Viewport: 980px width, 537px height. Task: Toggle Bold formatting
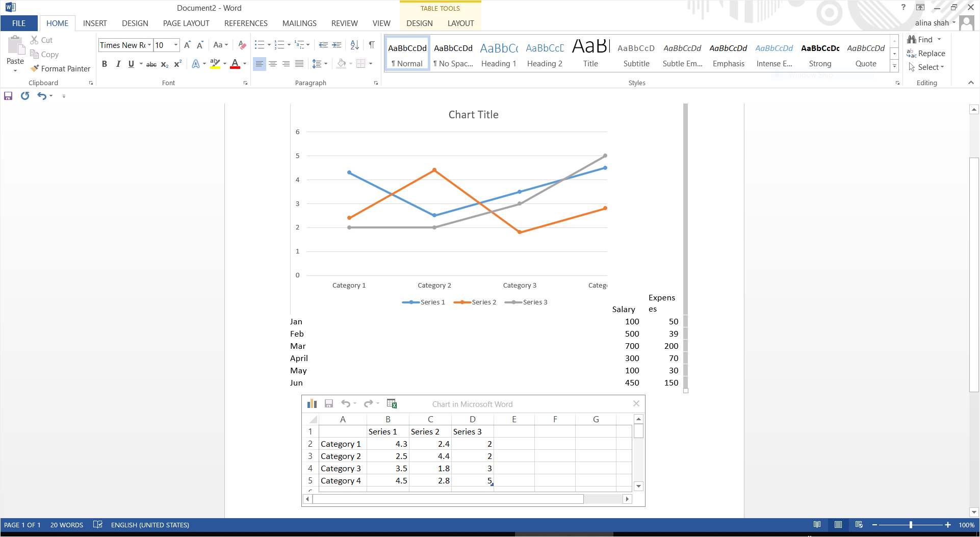tap(105, 64)
